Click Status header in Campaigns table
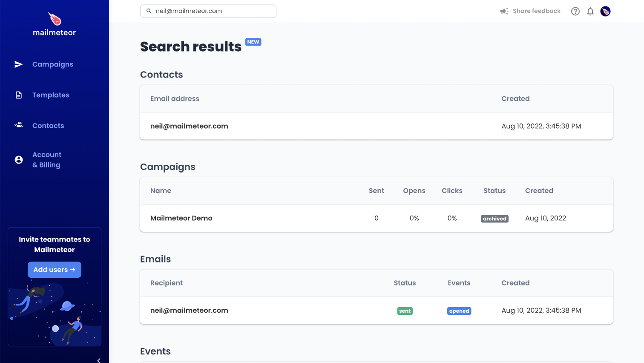This screenshot has height=363, width=644. click(494, 191)
